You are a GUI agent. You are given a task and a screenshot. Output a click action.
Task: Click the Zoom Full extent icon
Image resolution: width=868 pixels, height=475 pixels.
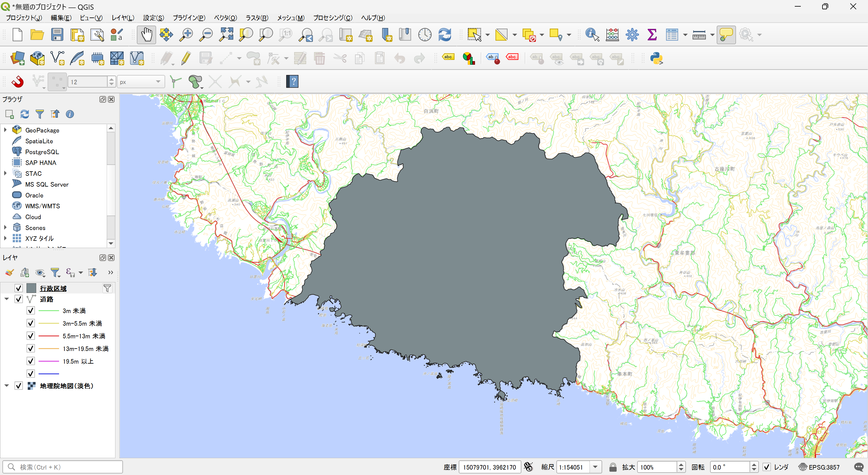(x=226, y=35)
